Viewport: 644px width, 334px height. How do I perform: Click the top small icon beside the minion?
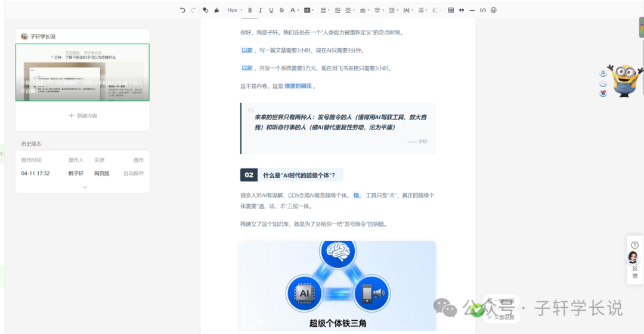(x=603, y=73)
